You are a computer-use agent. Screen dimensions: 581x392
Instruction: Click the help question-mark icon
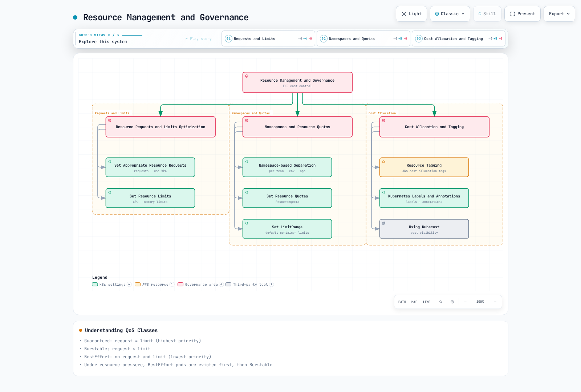click(x=452, y=302)
